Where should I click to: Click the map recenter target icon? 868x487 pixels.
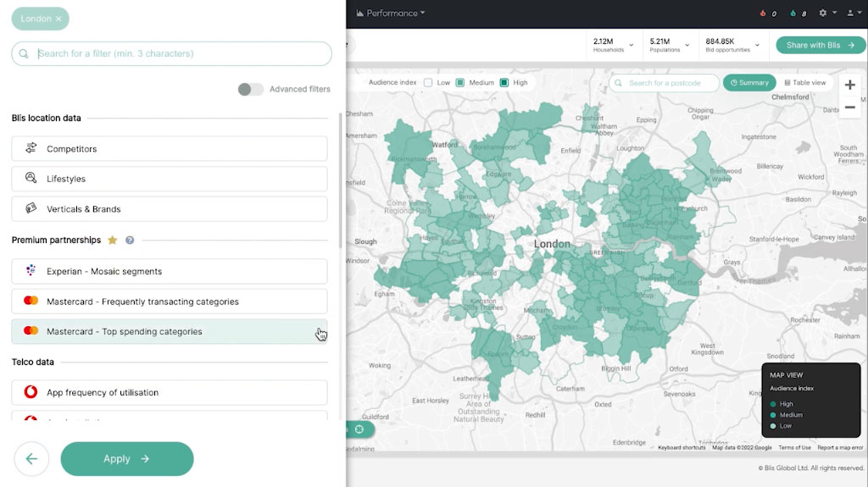359,429
